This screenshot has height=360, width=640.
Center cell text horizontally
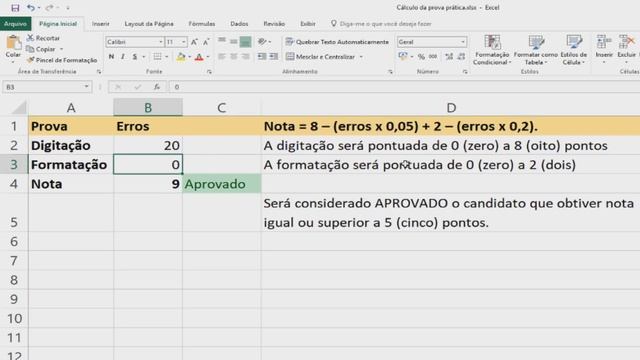point(233,57)
